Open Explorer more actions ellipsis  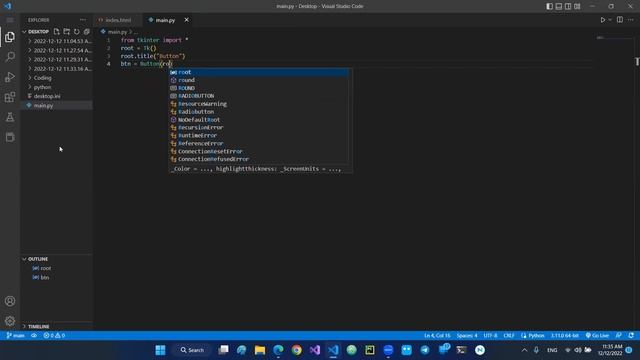tap(83, 20)
